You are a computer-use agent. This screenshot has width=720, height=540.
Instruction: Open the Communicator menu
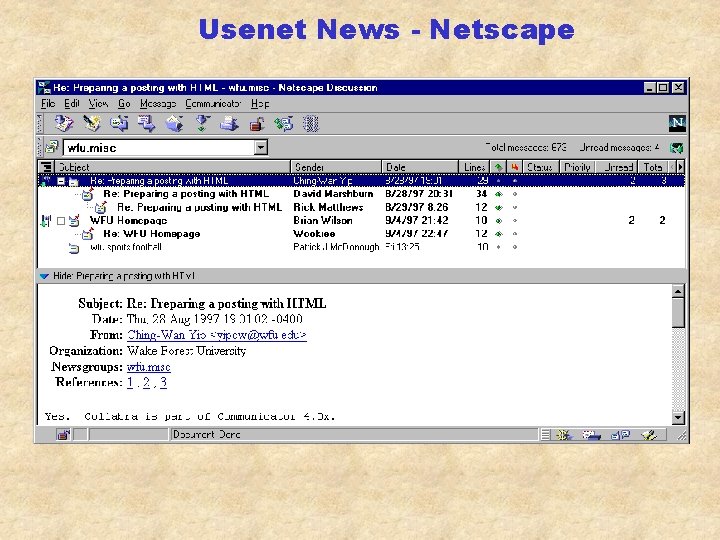[213, 104]
